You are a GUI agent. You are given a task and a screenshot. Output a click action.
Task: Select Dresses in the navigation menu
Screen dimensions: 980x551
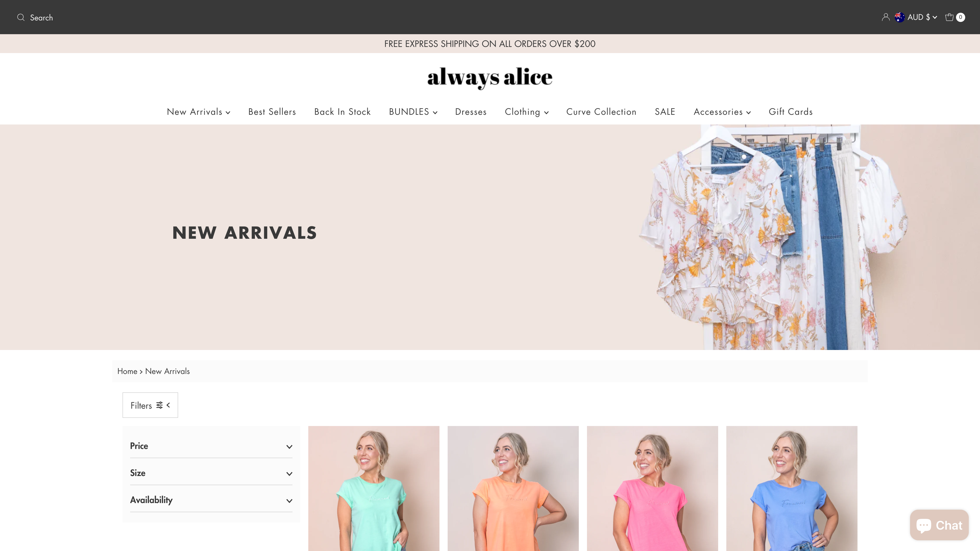(471, 112)
